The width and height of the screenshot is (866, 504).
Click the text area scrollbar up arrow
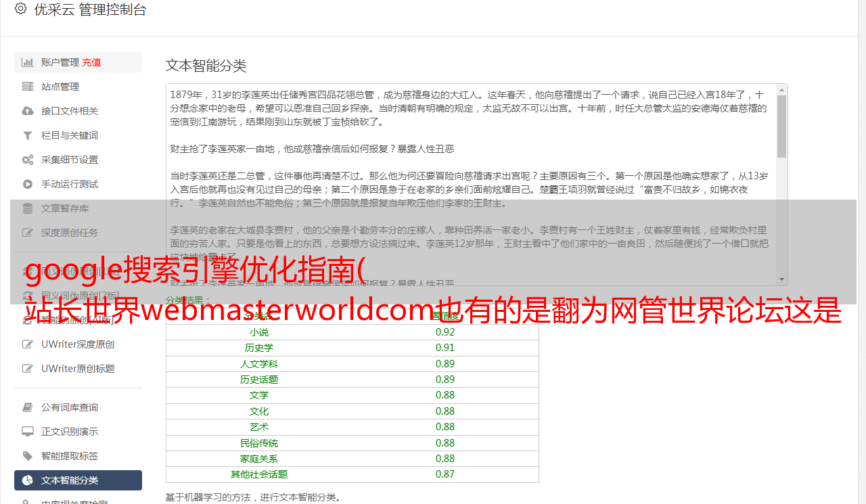[782, 89]
